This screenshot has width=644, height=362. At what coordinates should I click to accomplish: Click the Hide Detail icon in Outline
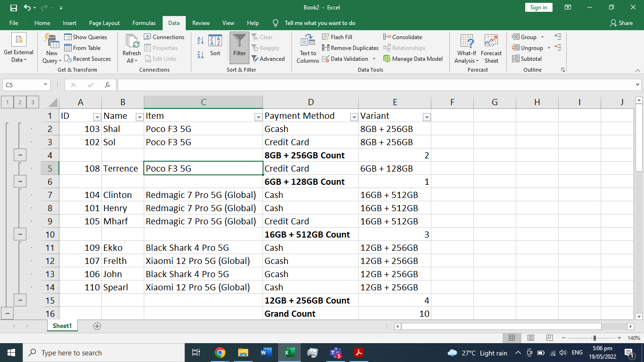558,48
